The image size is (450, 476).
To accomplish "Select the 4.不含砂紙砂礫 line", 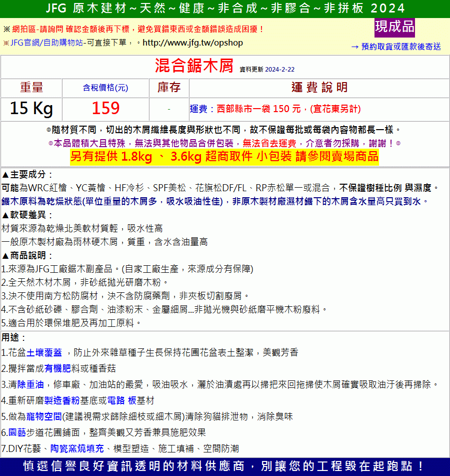I will (164, 309).
